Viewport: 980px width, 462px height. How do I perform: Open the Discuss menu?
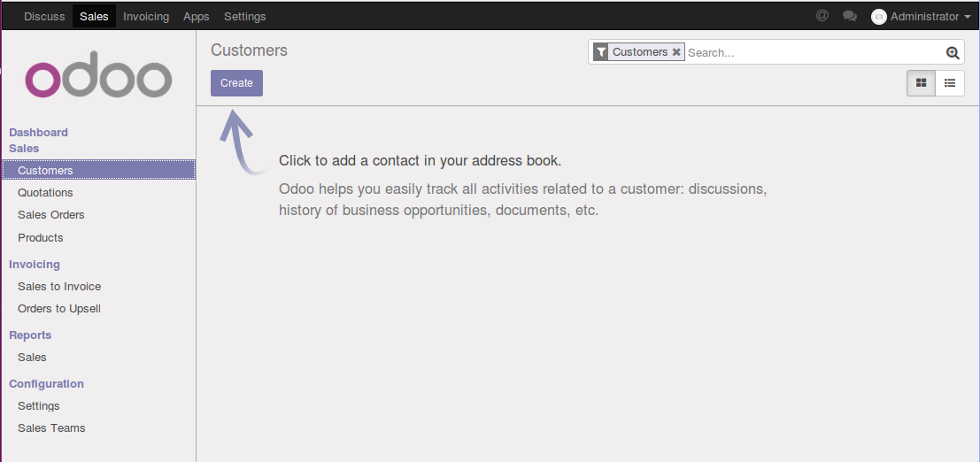(x=44, y=17)
